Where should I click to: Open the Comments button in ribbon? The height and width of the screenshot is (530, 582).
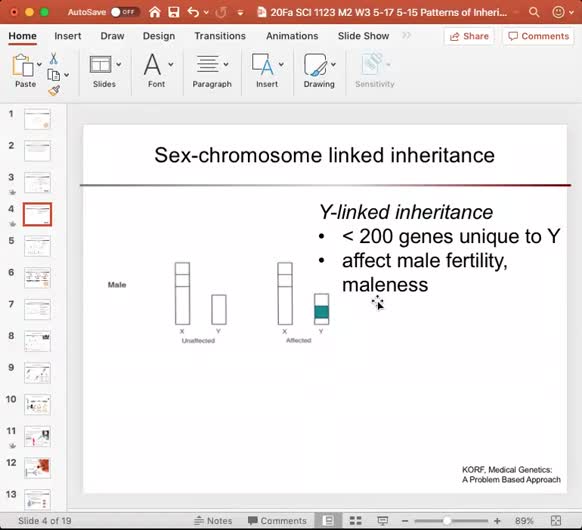coord(538,36)
